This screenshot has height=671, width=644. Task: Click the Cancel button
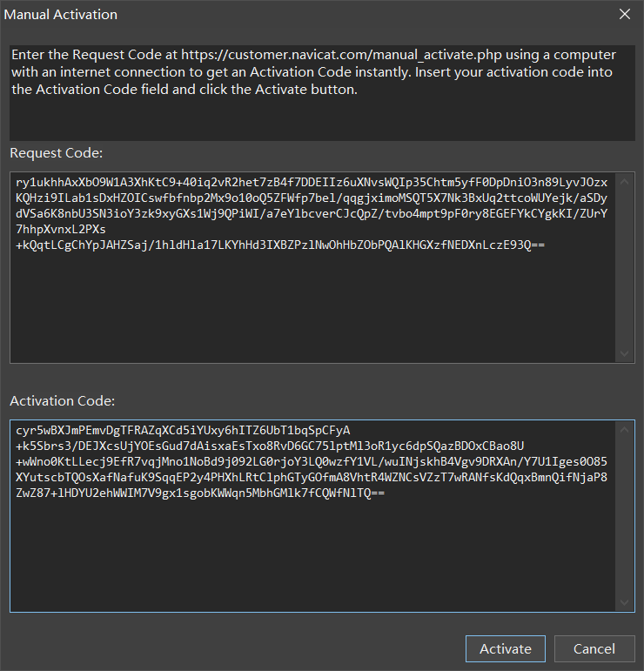click(x=594, y=648)
